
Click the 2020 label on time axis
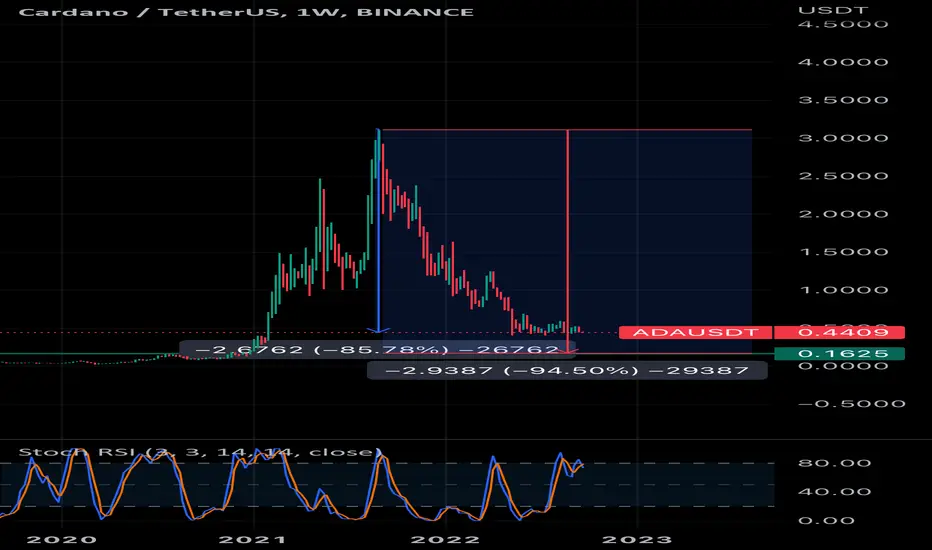(x=61, y=540)
